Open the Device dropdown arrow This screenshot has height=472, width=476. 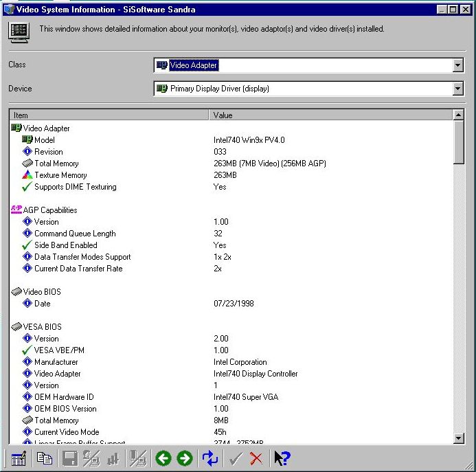[457, 89]
